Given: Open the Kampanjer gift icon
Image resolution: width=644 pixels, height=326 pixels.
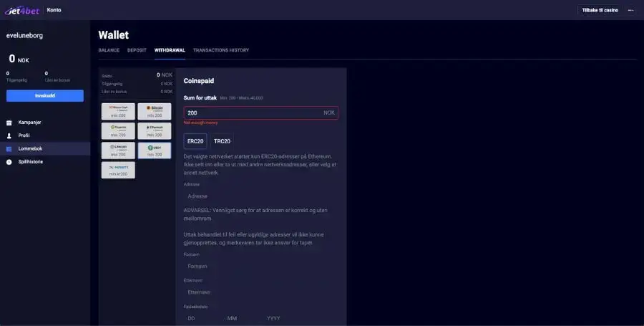Looking at the screenshot, I should coord(9,123).
